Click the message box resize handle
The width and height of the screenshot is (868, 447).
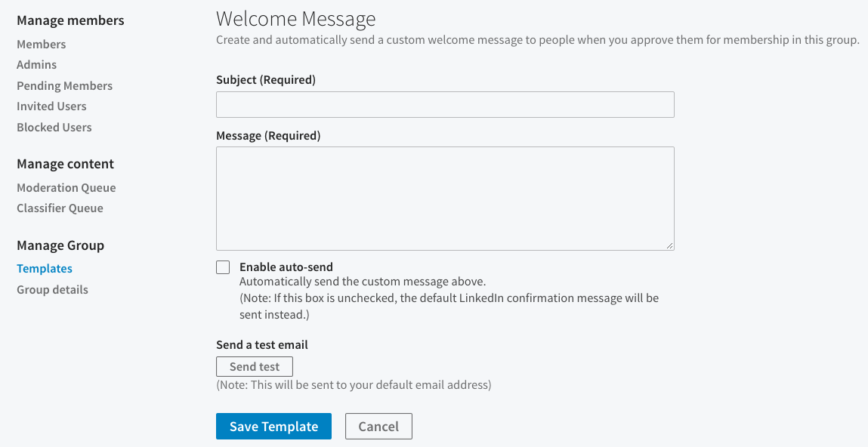tap(670, 245)
